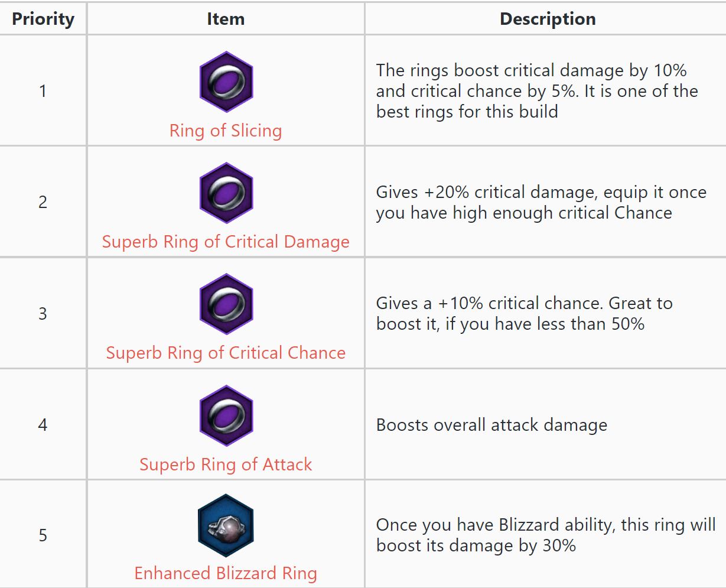Click the Priority column header

click(43, 19)
